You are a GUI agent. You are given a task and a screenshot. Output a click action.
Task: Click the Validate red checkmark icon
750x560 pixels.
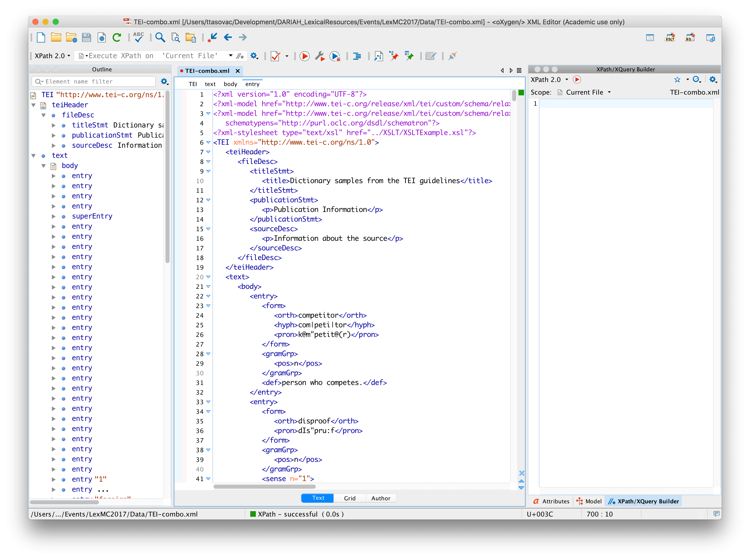tap(275, 56)
